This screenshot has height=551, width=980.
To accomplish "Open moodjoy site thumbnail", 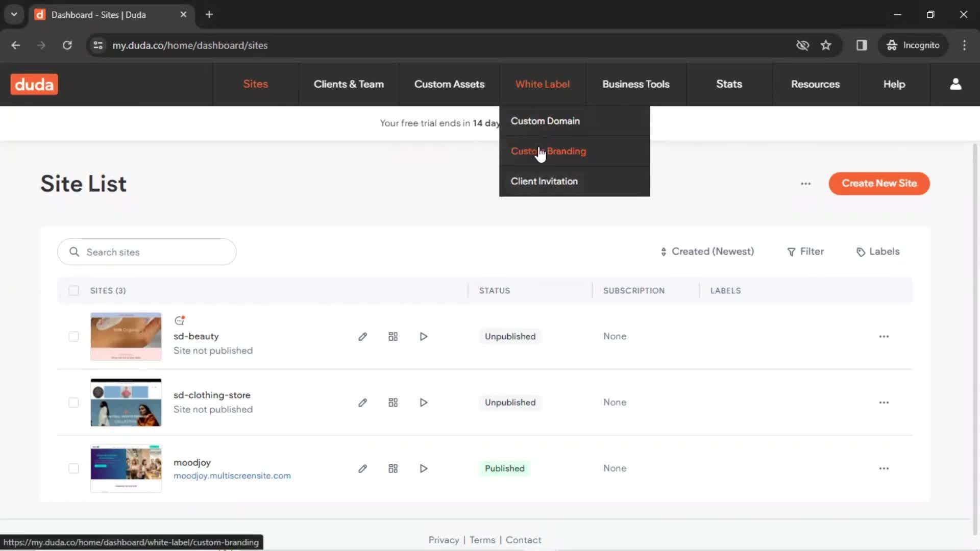I will click(126, 468).
